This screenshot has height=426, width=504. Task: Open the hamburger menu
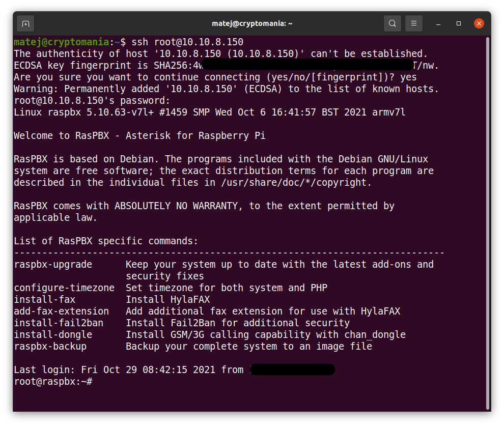pos(413,23)
